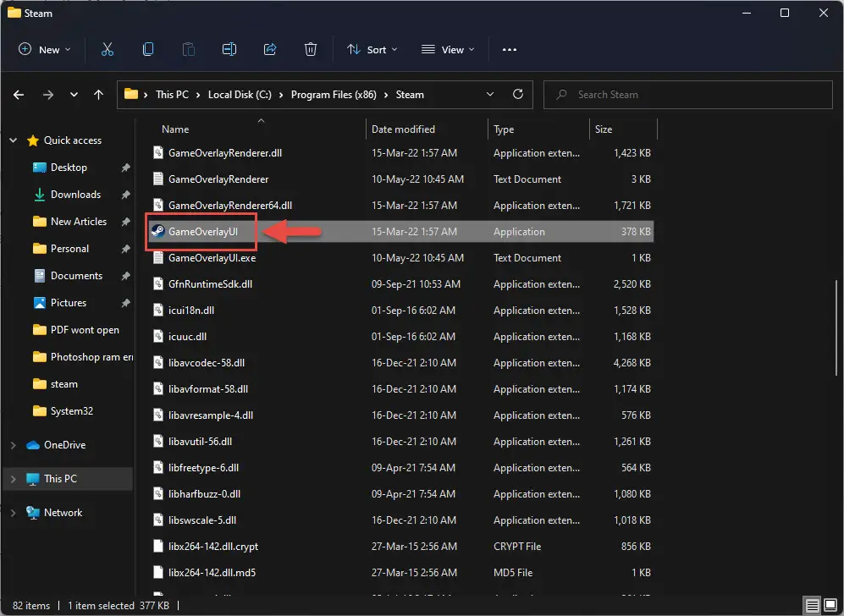844x616 pixels.
Task: Select OneDrive in navigation pane
Action: pos(64,445)
